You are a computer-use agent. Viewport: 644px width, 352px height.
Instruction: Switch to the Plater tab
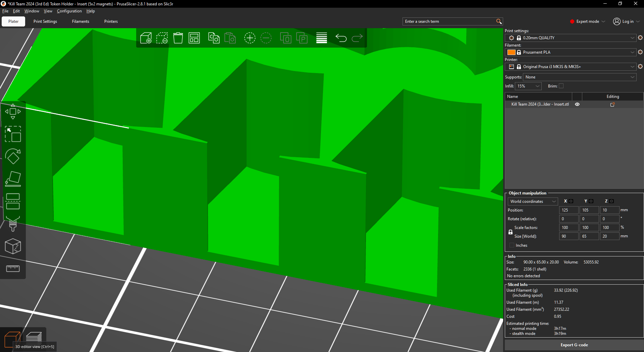pyautogui.click(x=13, y=21)
